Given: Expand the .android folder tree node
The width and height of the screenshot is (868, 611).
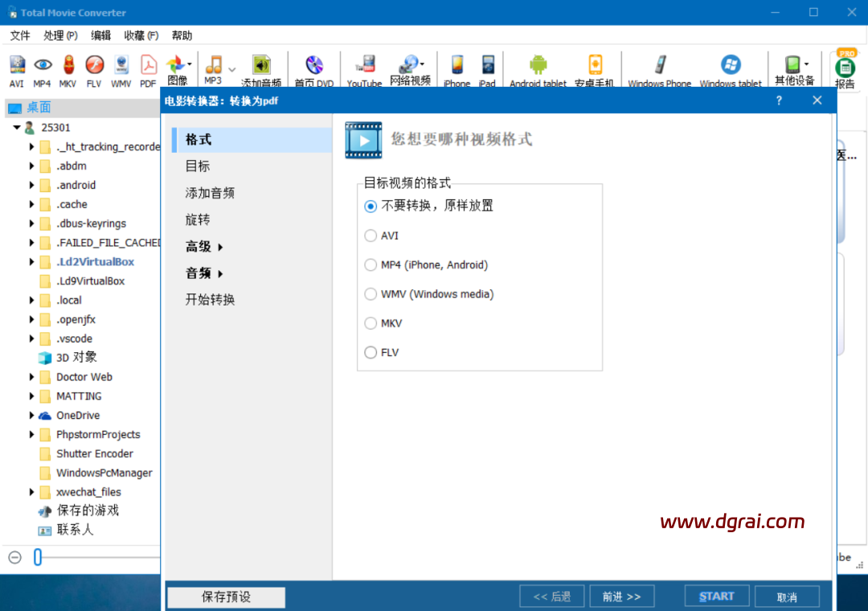Looking at the screenshot, I should pyautogui.click(x=32, y=185).
